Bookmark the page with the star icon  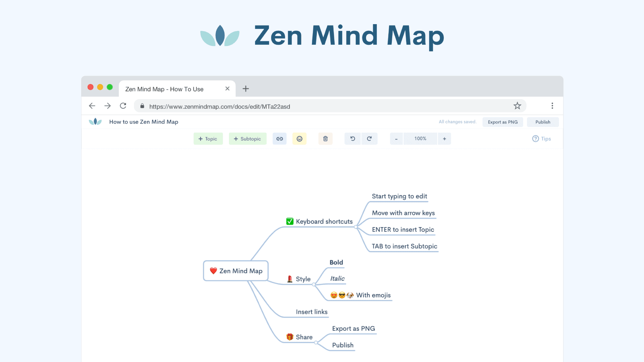click(517, 106)
